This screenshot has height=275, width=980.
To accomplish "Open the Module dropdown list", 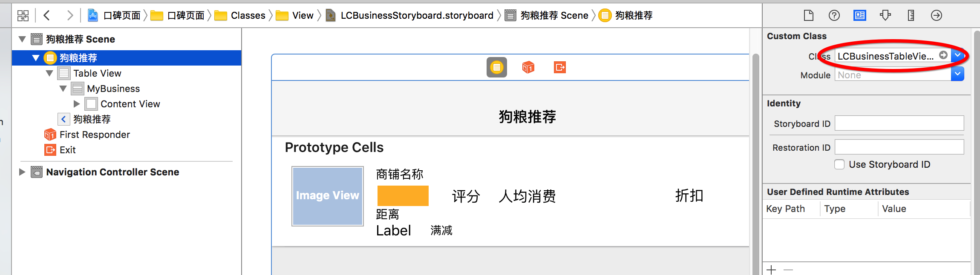I will click(957, 74).
